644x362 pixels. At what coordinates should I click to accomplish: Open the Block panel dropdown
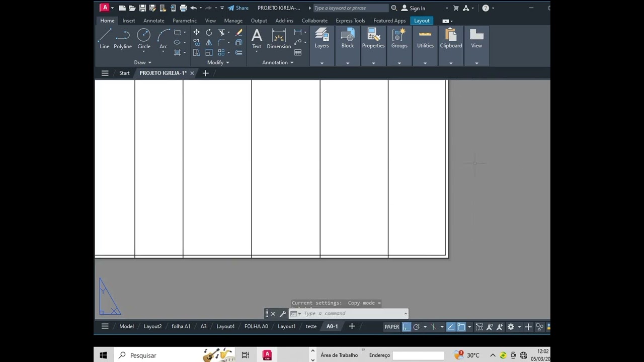coord(348,63)
